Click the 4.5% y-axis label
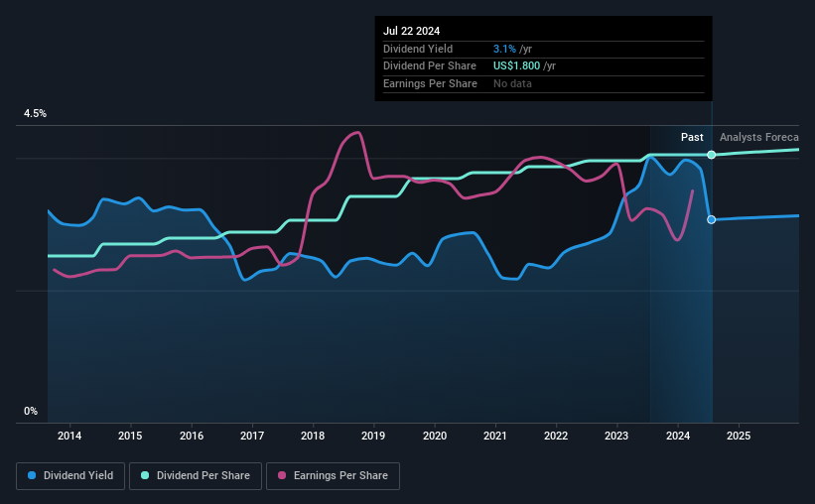This screenshot has height=504, width=815. (x=36, y=114)
